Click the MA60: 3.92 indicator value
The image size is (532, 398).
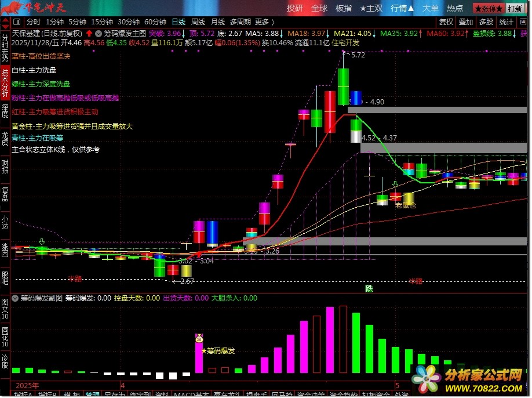pyautogui.click(x=447, y=34)
